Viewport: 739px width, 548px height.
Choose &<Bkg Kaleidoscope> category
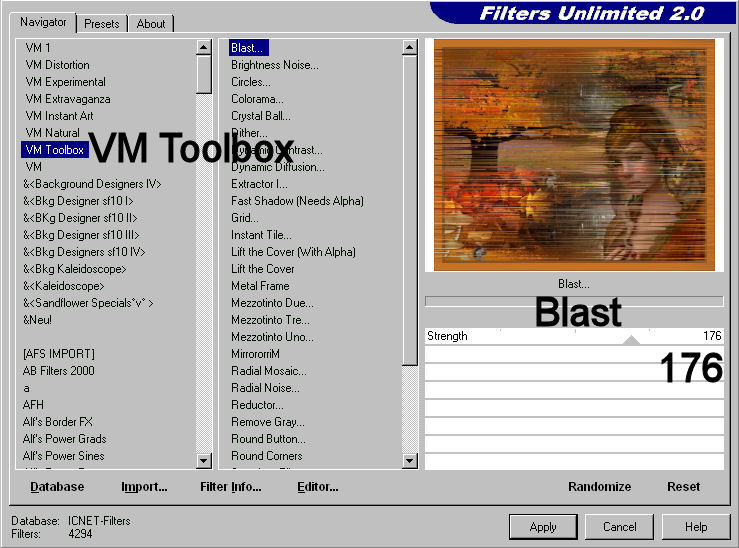point(74,269)
